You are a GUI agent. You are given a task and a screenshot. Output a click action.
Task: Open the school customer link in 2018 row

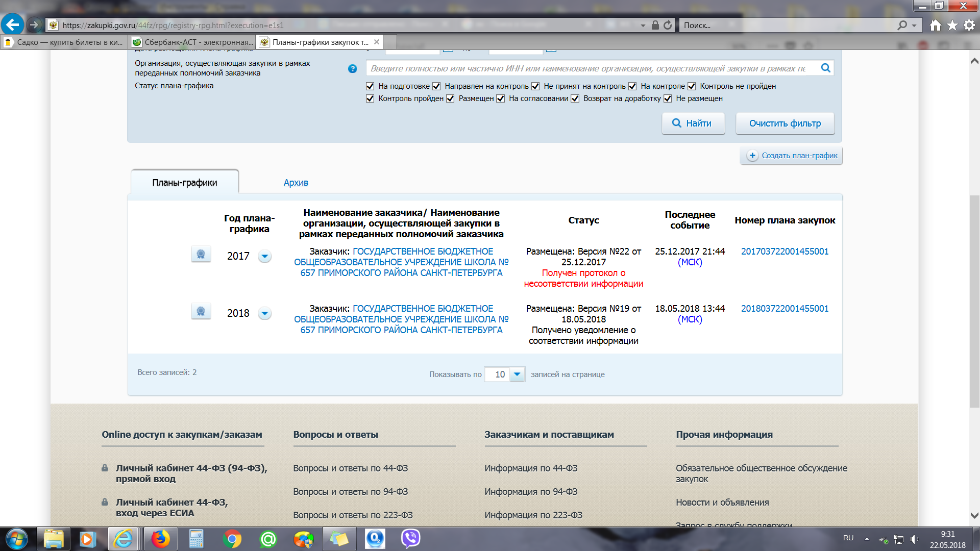[401, 319]
